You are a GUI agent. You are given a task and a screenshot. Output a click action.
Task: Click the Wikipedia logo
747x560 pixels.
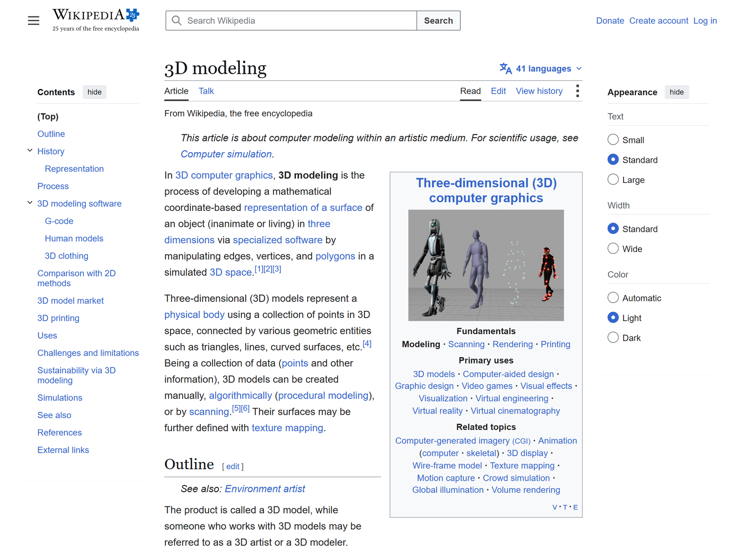(x=96, y=20)
